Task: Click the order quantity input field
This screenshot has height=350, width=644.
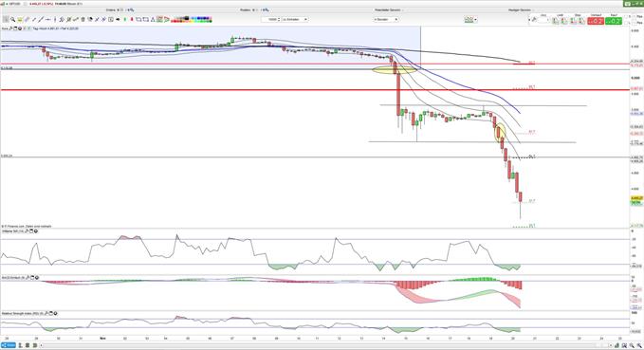Action: pos(543,21)
